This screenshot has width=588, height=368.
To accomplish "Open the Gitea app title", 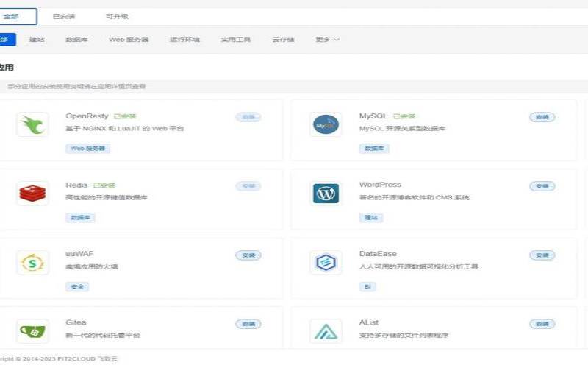I will [76, 322].
